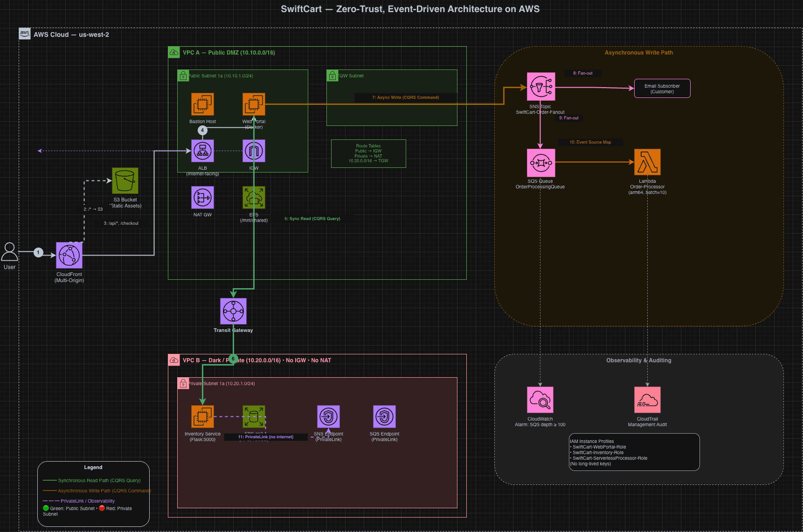Screen dimensions: 803x532
Task: Click legend entry 'Asynchronous Write Path (CQRS Command)'
Action: [104, 491]
